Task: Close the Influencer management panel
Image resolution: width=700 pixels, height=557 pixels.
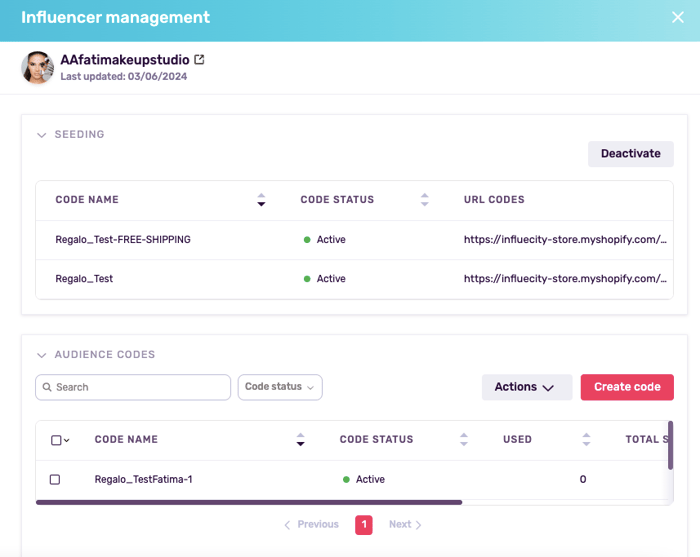Action: [677, 18]
